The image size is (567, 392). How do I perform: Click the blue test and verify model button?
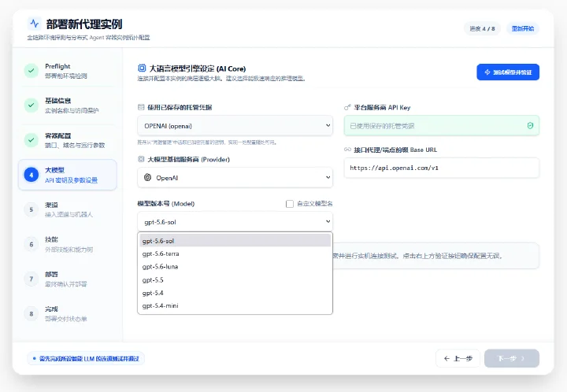(x=508, y=72)
